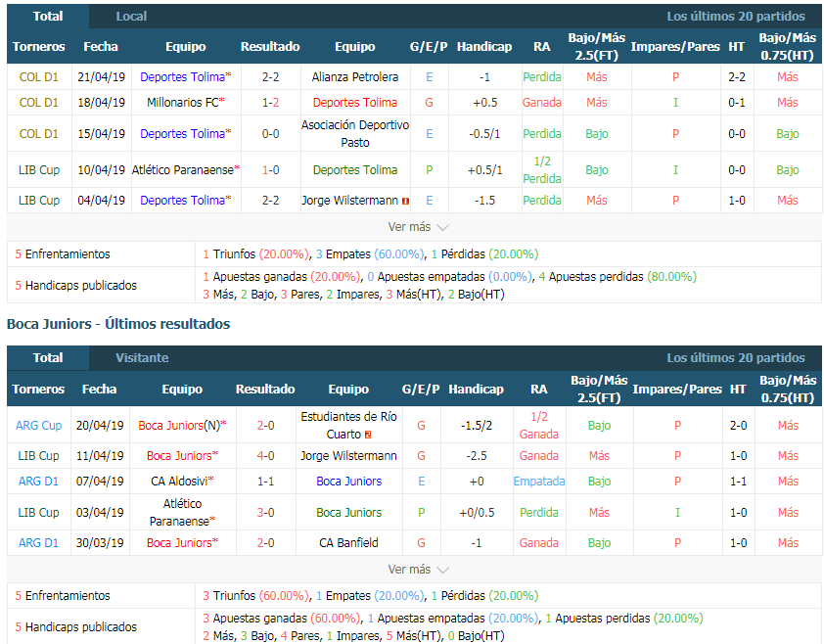Viewport: 824px width, 644px height.
Task: Open CA Banfield team link
Action: (x=348, y=542)
